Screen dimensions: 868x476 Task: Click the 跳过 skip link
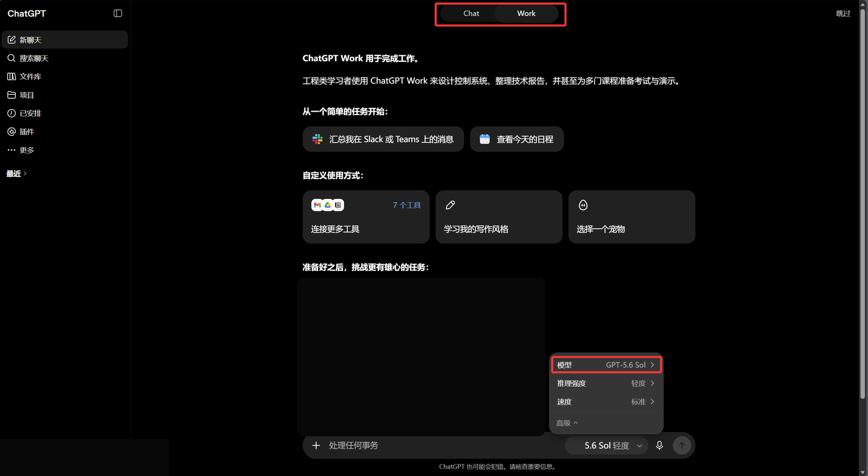coord(843,14)
